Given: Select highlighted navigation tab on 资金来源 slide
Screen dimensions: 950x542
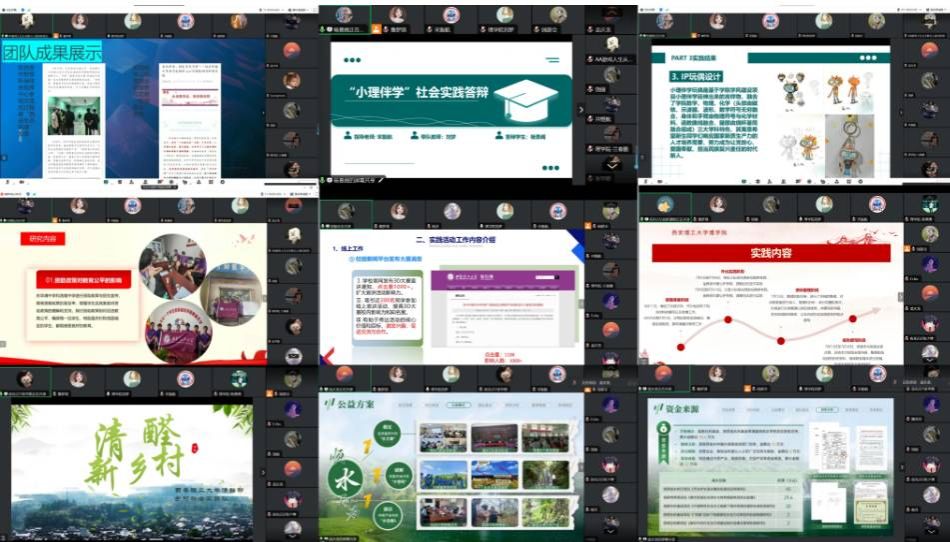Looking at the screenshot, I should coord(826,410).
